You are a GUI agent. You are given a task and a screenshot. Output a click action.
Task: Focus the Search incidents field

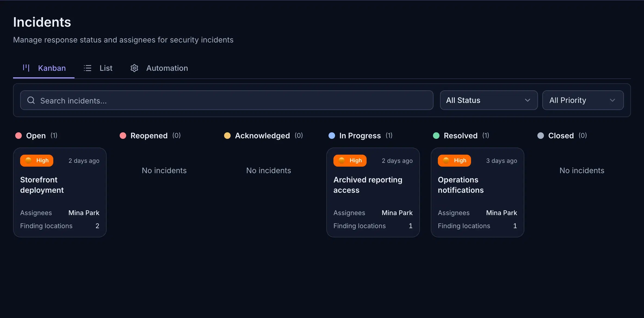[x=227, y=100]
